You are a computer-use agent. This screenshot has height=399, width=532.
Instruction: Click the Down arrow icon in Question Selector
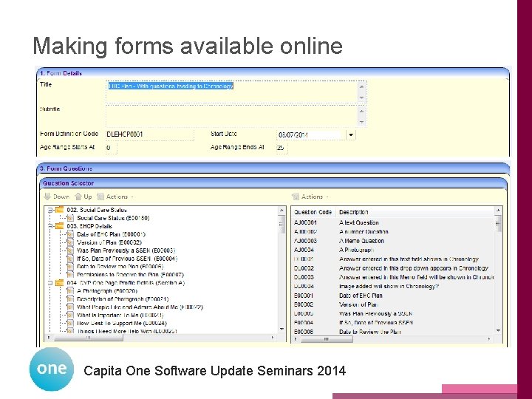tap(47, 197)
